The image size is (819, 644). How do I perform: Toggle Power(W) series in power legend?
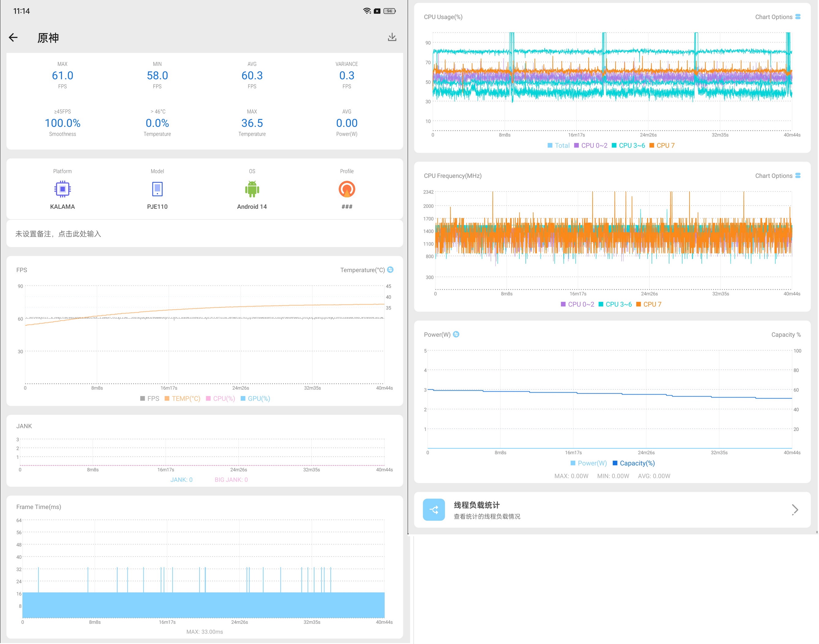(x=589, y=463)
